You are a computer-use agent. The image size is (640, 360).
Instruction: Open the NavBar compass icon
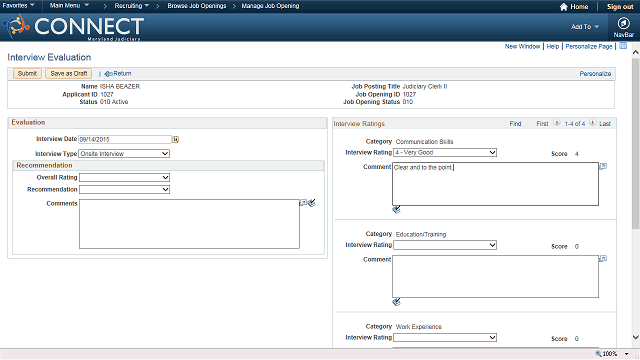[x=623, y=23]
